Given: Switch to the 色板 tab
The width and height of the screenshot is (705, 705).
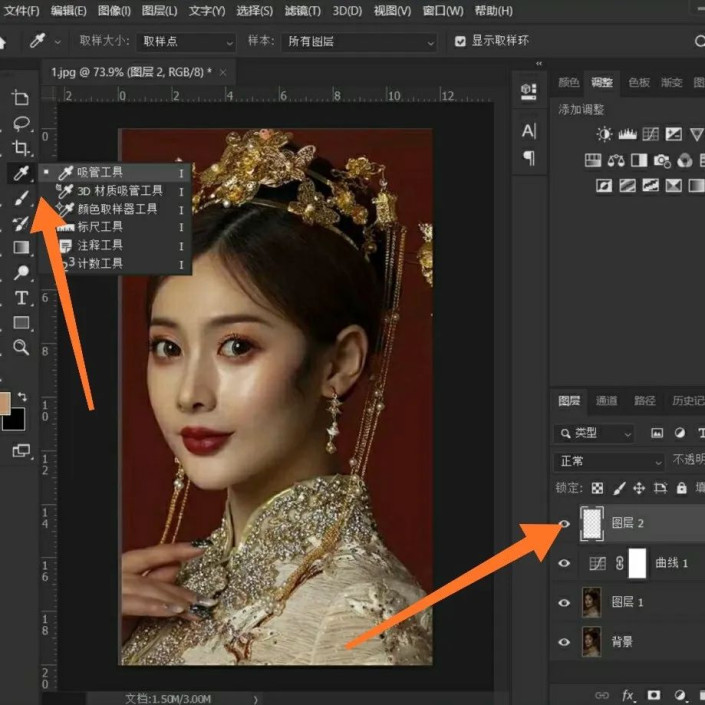Looking at the screenshot, I should (x=639, y=82).
